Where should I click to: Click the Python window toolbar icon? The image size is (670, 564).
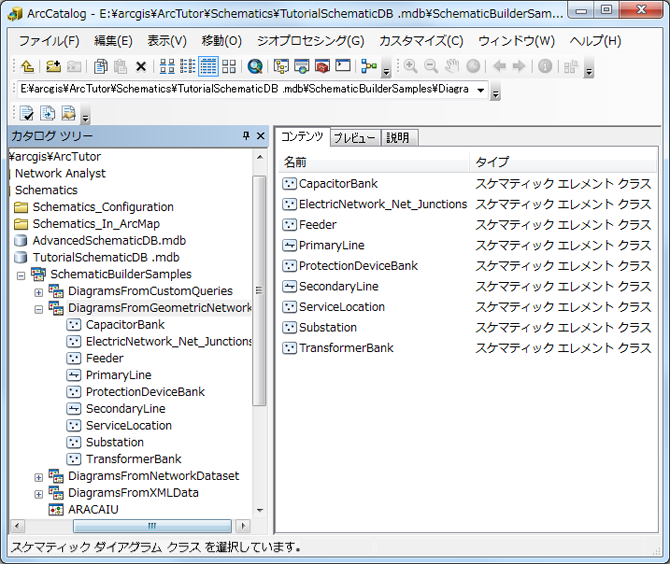click(343, 67)
